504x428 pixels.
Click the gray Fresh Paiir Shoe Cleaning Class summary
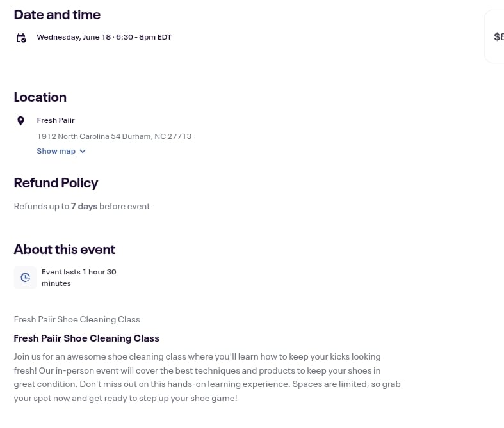tap(77, 319)
